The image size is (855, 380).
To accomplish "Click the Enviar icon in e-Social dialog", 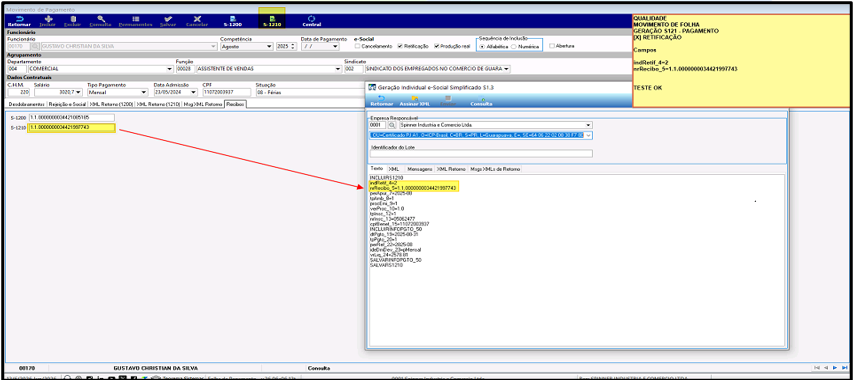I will pos(448,100).
